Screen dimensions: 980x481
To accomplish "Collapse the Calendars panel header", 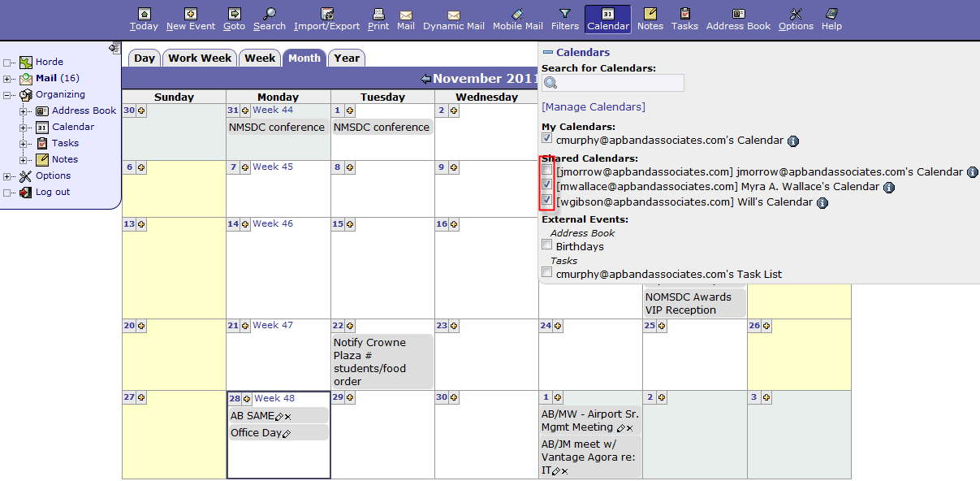I will coord(547,52).
